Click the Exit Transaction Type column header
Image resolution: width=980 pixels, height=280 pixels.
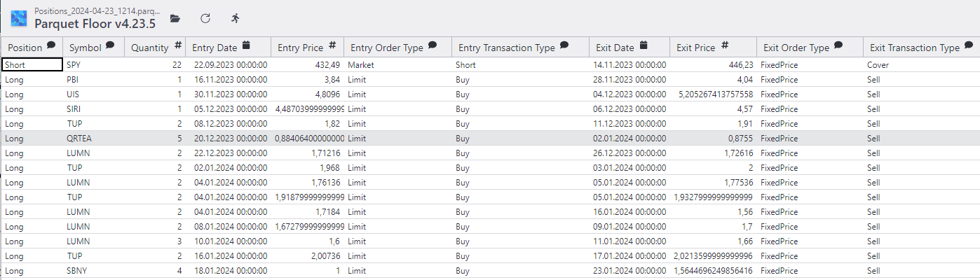coord(914,48)
